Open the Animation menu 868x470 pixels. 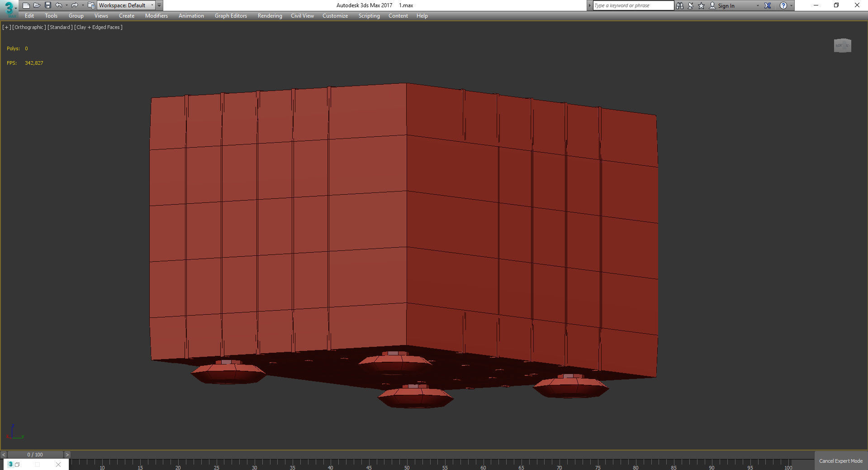(x=191, y=16)
